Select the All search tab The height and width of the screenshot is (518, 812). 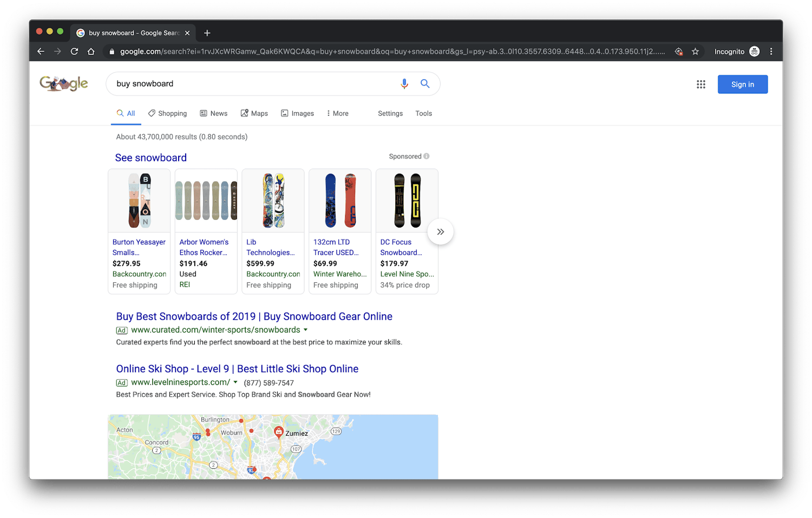click(126, 113)
